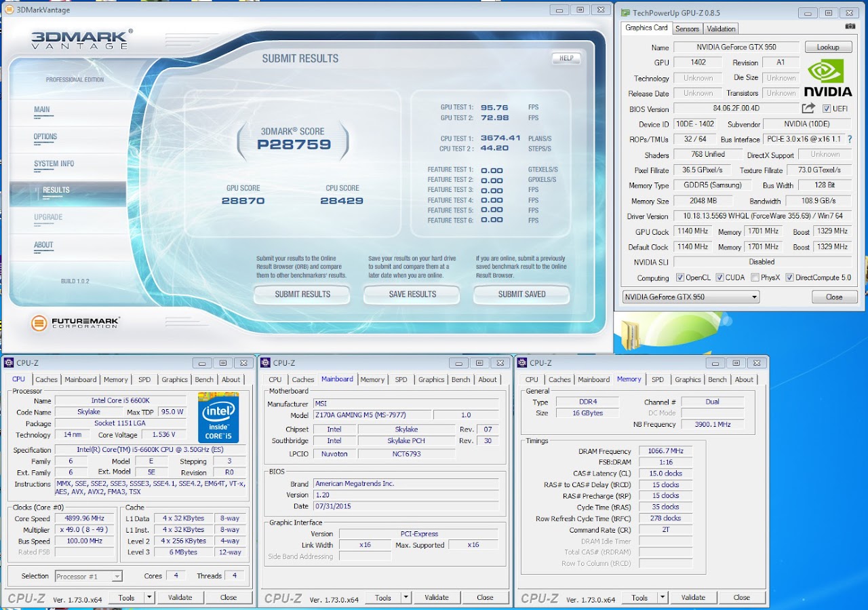Image resolution: width=868 pixels, height=610 pixels.
Task: Click the SUBMIT RESULTS button
Action: pos(302,294)
